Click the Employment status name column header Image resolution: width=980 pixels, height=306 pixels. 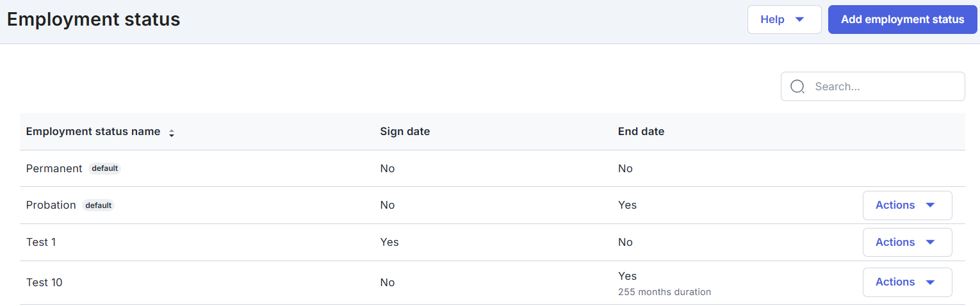93,132
